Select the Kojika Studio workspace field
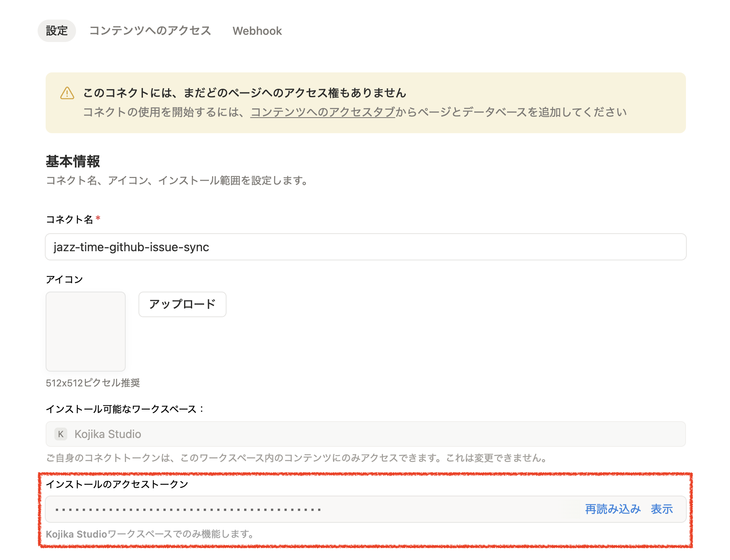This screenshot has height=560, width=730. click(x=366, y=434)
